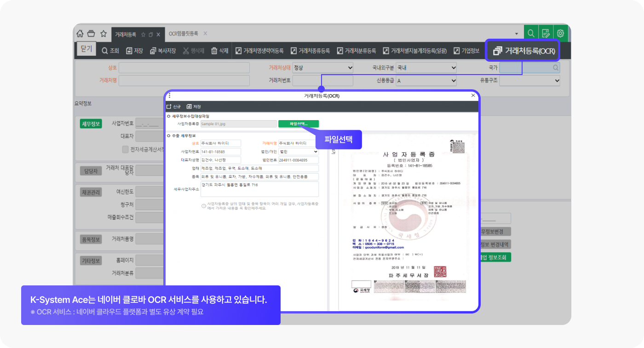The height and width of the screenshot is (348, 644).
Task: Click 저장 in the OCR dialog
Action: click(x=194, y=106)
